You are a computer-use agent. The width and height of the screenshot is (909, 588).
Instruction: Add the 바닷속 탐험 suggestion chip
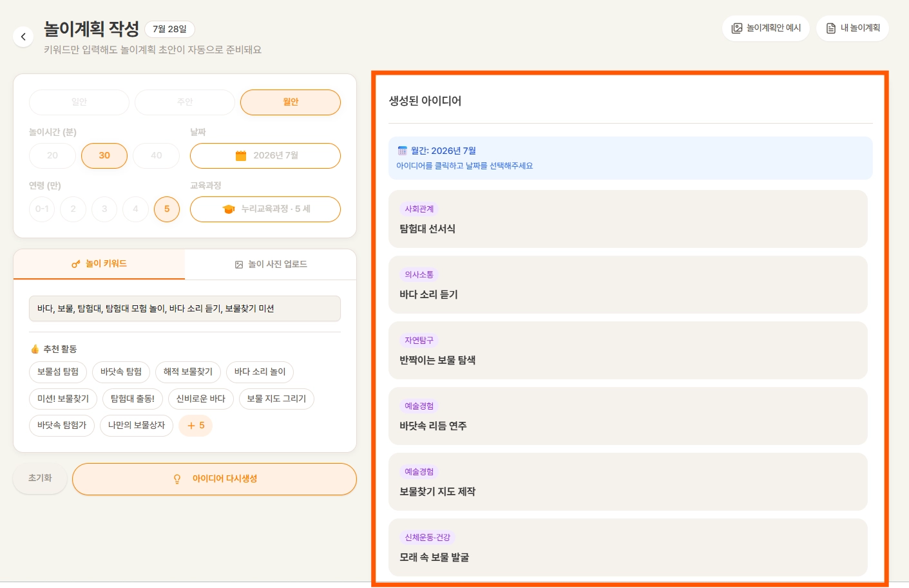pyautogui.click(x=121, y=372)
